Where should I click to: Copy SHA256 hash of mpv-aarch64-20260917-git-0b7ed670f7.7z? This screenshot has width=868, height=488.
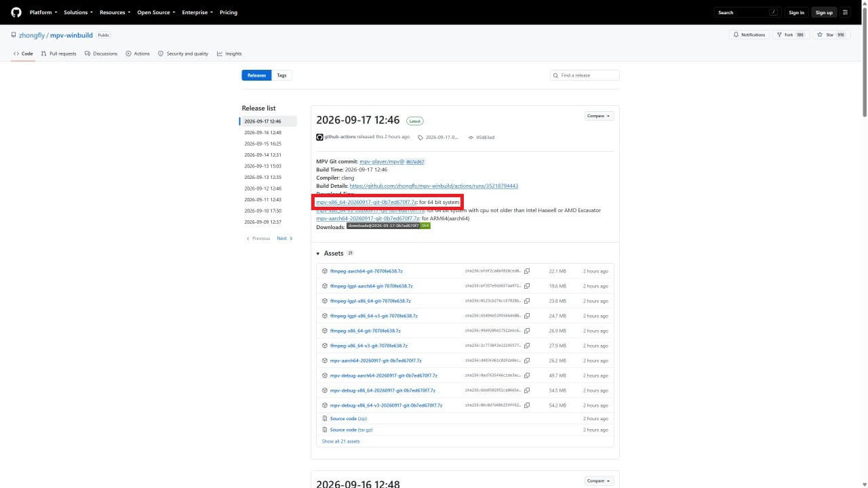pyautogui.click(x=527, y=361)
